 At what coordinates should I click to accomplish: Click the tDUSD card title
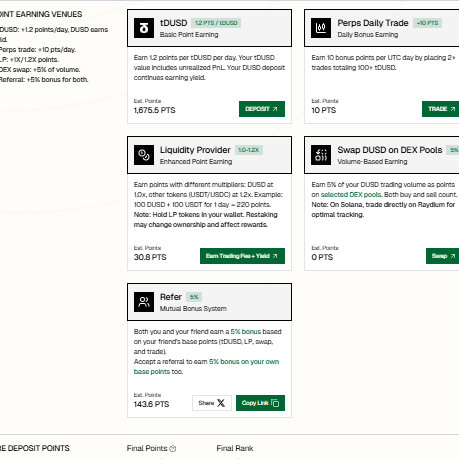(x=174, y=23)
